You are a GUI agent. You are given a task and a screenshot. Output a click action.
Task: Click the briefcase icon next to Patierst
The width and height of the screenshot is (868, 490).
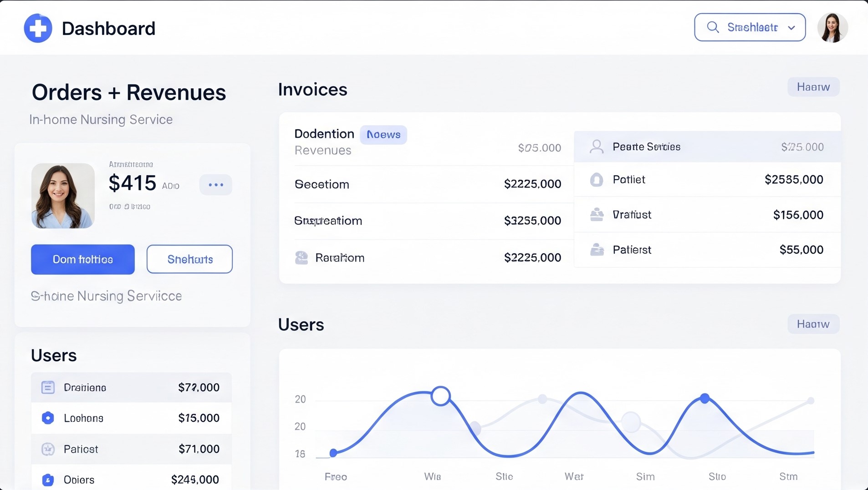coord(597,249)
